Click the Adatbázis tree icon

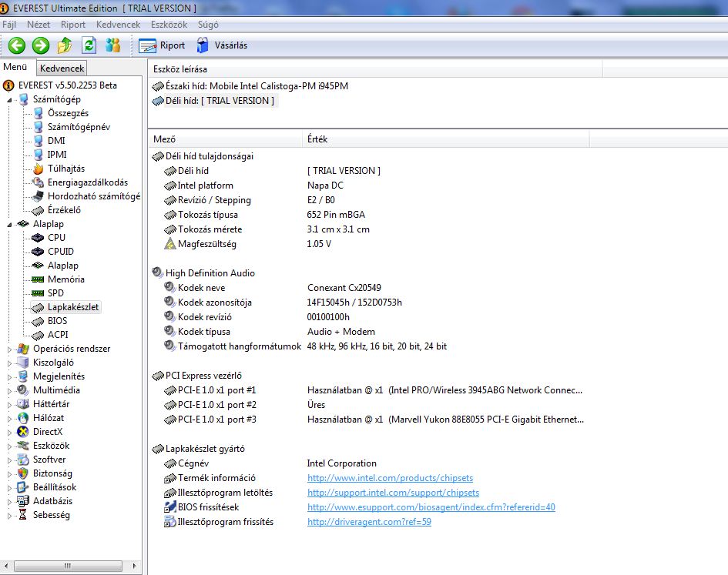click(x=23, y=501)
